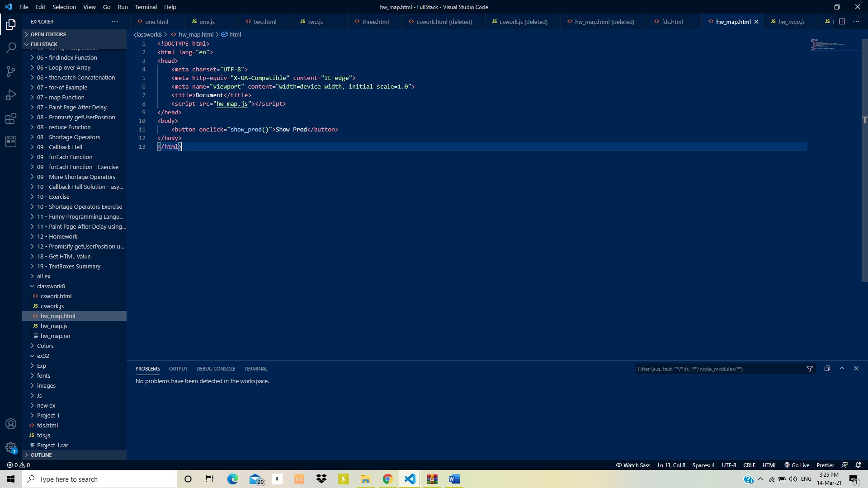Expand the Colors folder

45,346
